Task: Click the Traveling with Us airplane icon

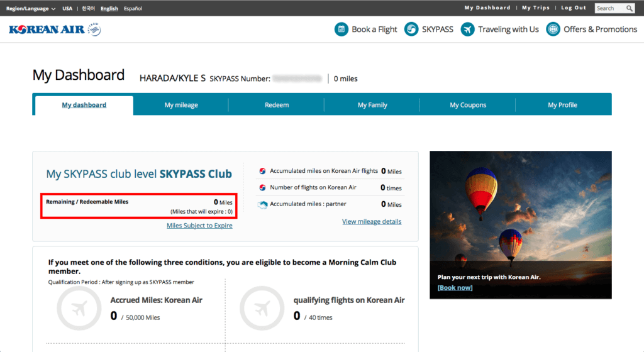Action: tap(467, 29)
